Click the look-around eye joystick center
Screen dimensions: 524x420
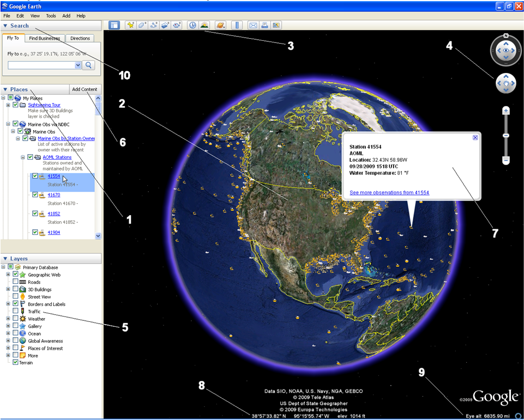coord(506,51)
